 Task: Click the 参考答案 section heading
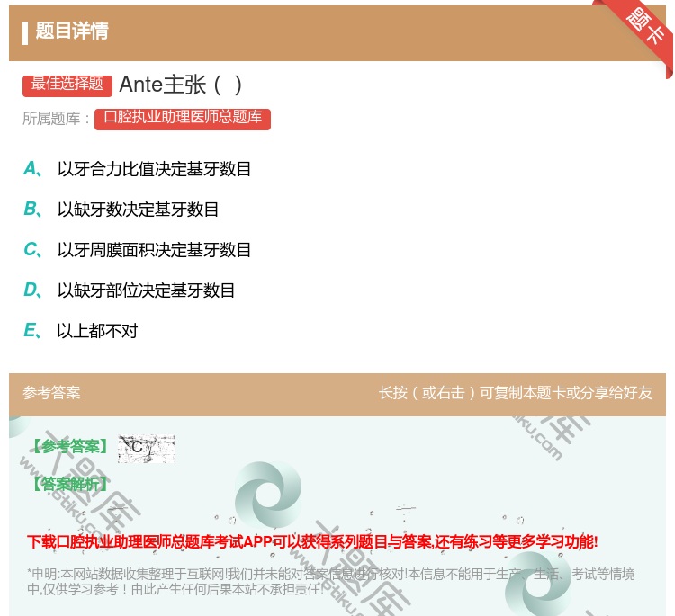51,392
